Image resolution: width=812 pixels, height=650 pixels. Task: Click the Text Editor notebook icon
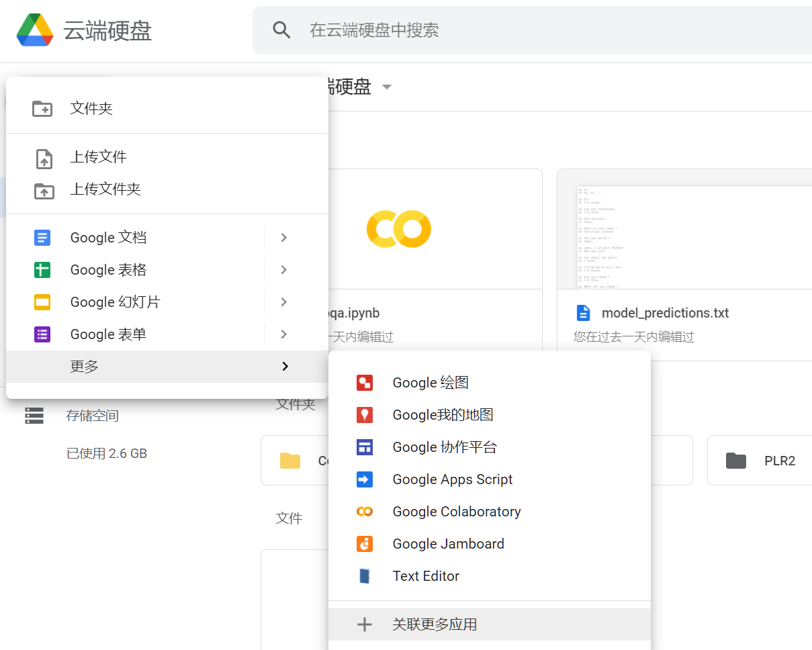[x=365, y=576]
